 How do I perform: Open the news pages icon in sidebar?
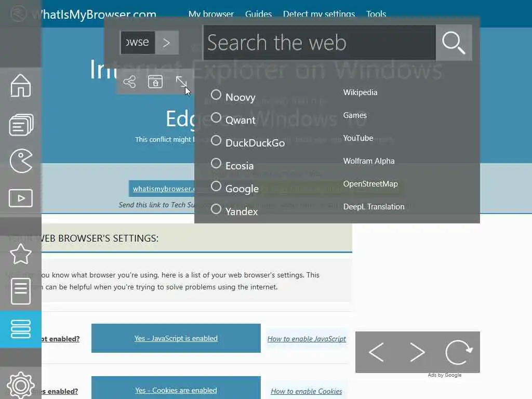[21, 125]
